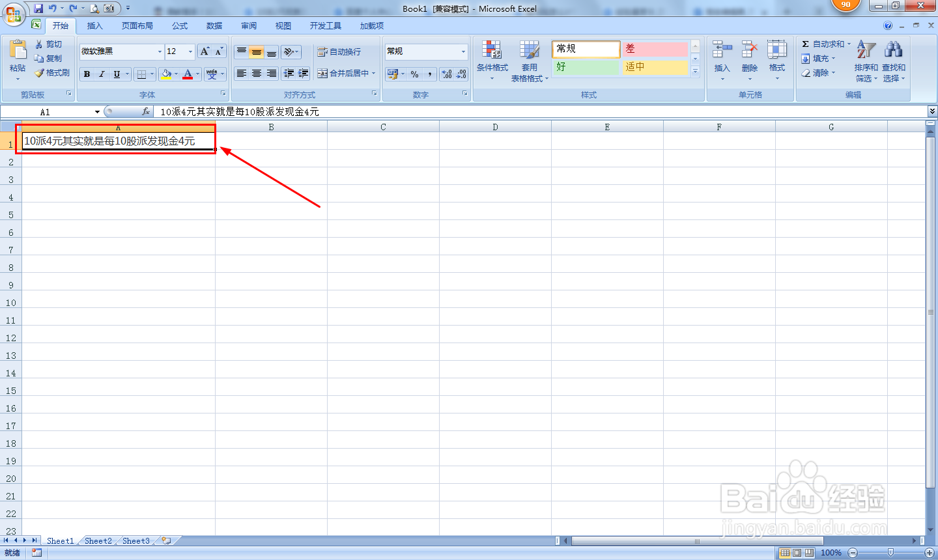The width and height of the screenshot is (938, 560).
Task: Decrease indent in the alignment group
Action: click(x=289, y=74)
